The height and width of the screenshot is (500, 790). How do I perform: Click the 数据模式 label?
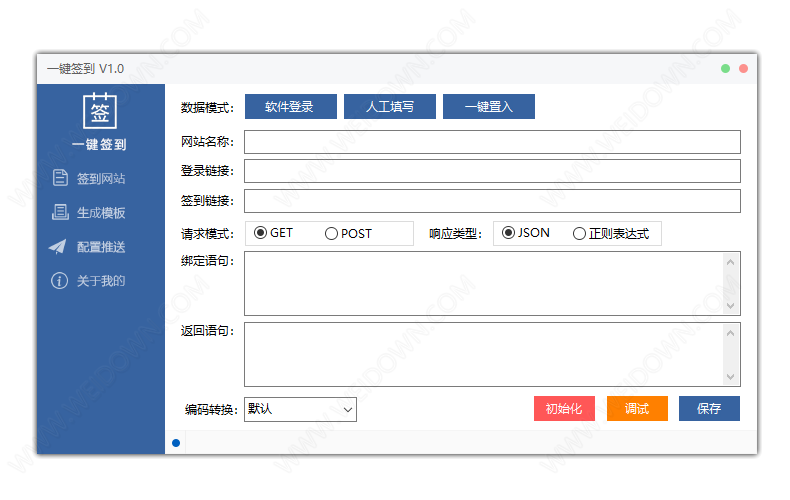[207, 107]
